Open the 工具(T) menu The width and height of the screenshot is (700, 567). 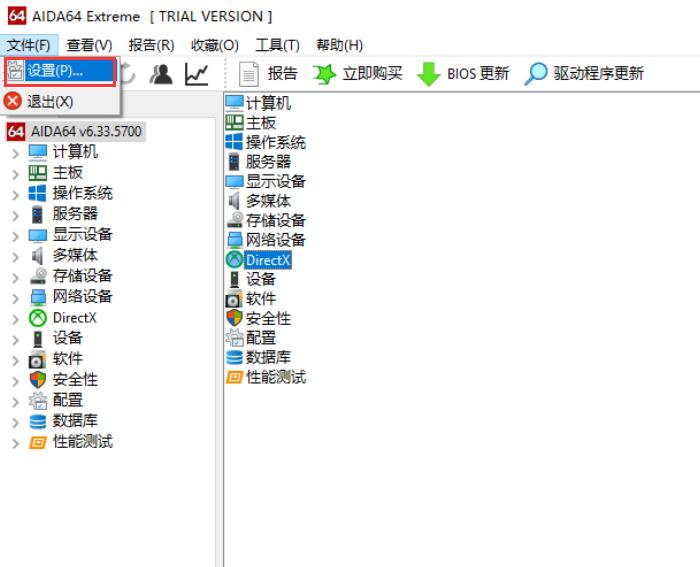click(277, 45)
